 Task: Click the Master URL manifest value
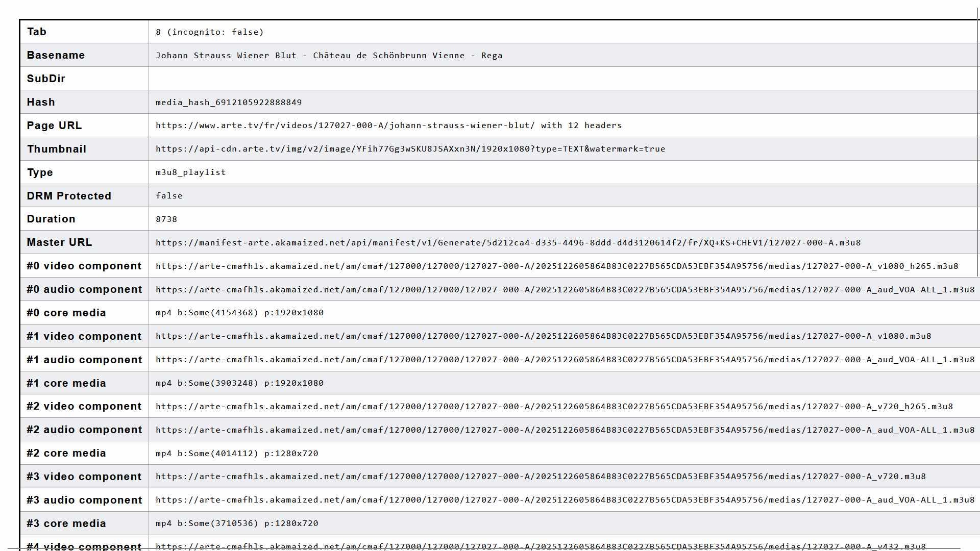pos(508,243)
